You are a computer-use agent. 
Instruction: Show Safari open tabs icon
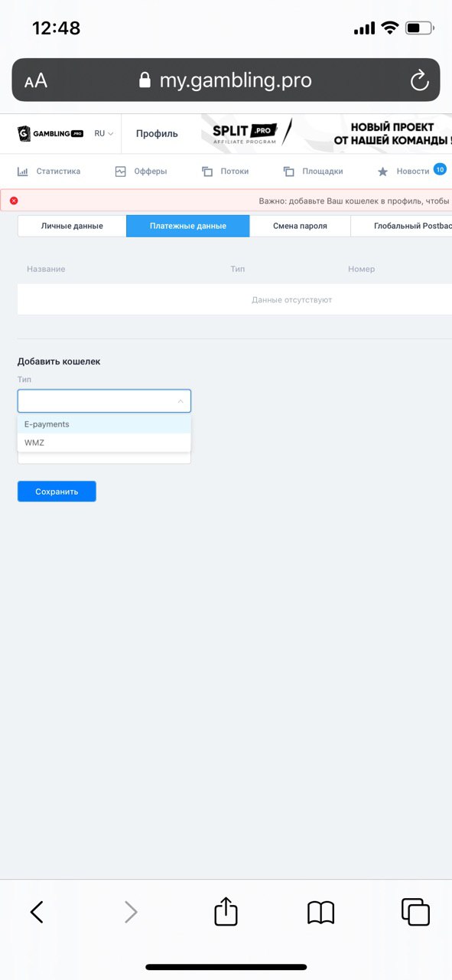pos(415,912)
